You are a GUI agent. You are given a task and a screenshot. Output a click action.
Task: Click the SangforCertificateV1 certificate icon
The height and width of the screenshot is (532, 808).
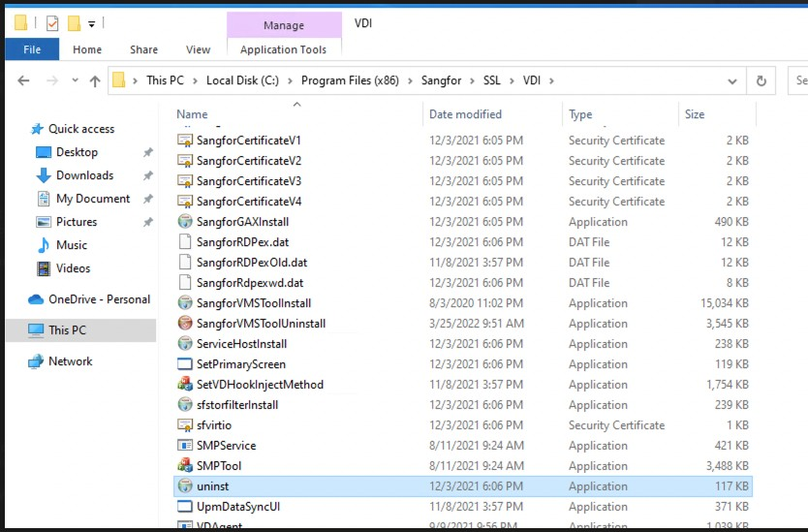[x=184, y=141]
